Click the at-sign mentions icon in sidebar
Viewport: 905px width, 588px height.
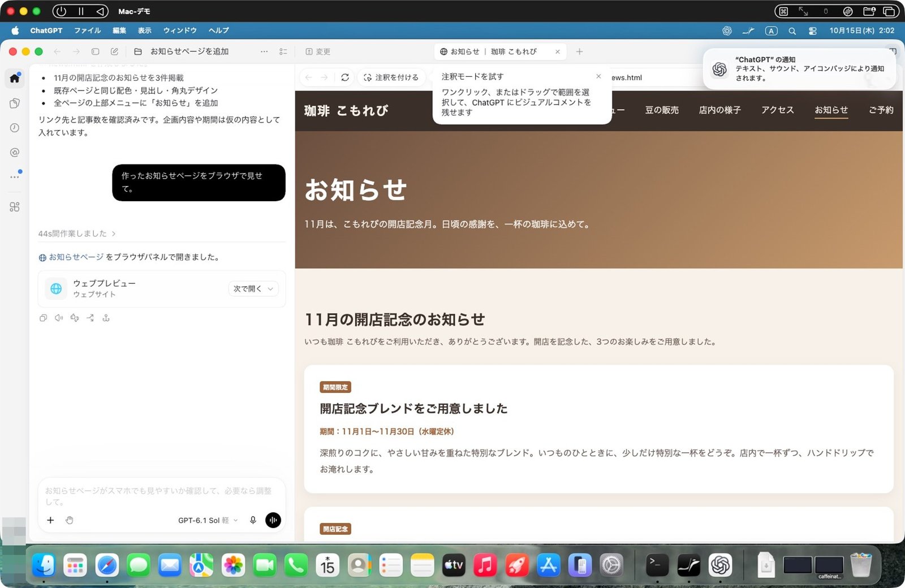pos(15,152)
